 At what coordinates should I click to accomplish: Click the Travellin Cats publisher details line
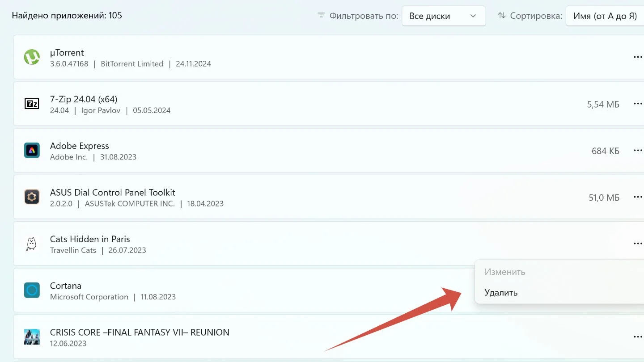click(98, 250)
